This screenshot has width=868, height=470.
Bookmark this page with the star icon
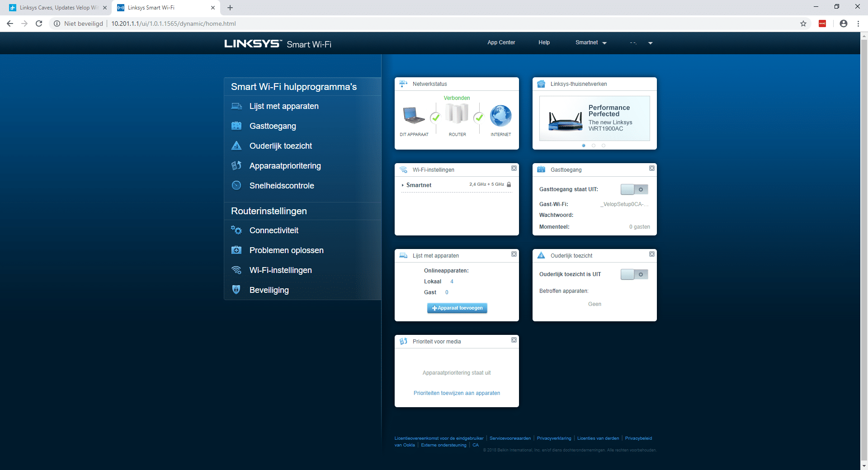[x=803, y=23]
